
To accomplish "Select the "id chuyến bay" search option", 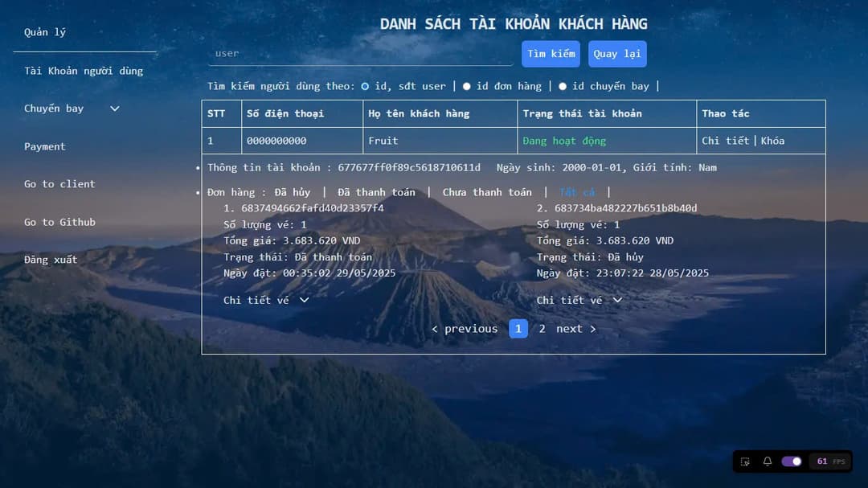I will [563, 86].
